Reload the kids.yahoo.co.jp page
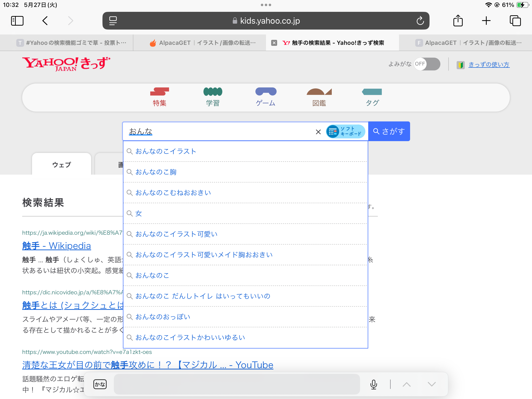Image resolution: width=532 pixels, height=399 pixels. (x=420, y=21)
